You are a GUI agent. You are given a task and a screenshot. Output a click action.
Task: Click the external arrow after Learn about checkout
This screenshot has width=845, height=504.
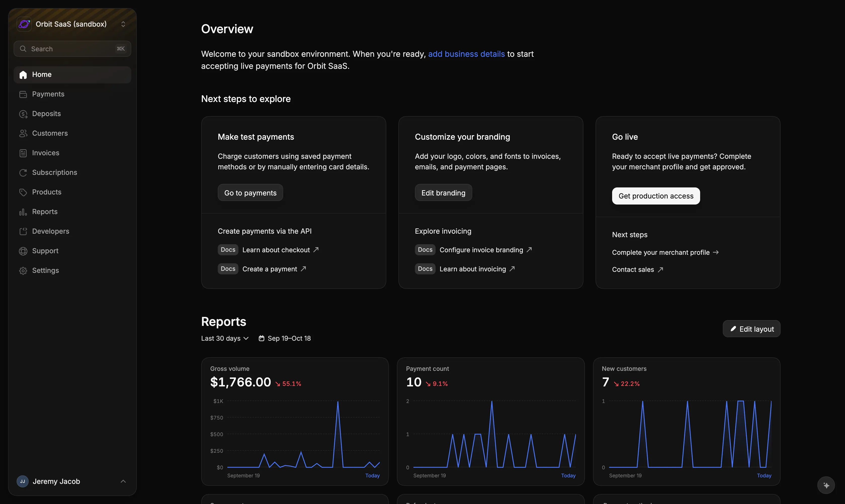point(316,250)
